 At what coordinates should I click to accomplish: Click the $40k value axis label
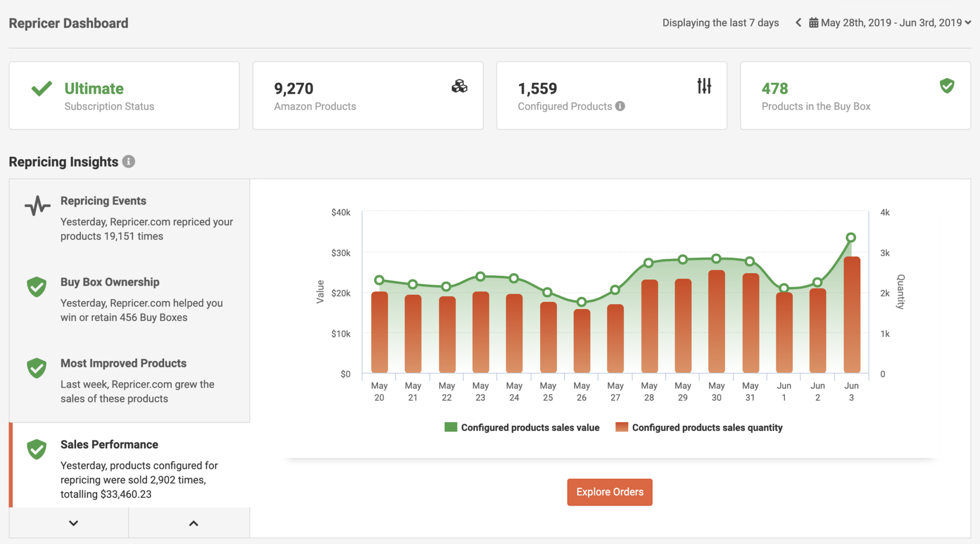[x=341, y=212]
